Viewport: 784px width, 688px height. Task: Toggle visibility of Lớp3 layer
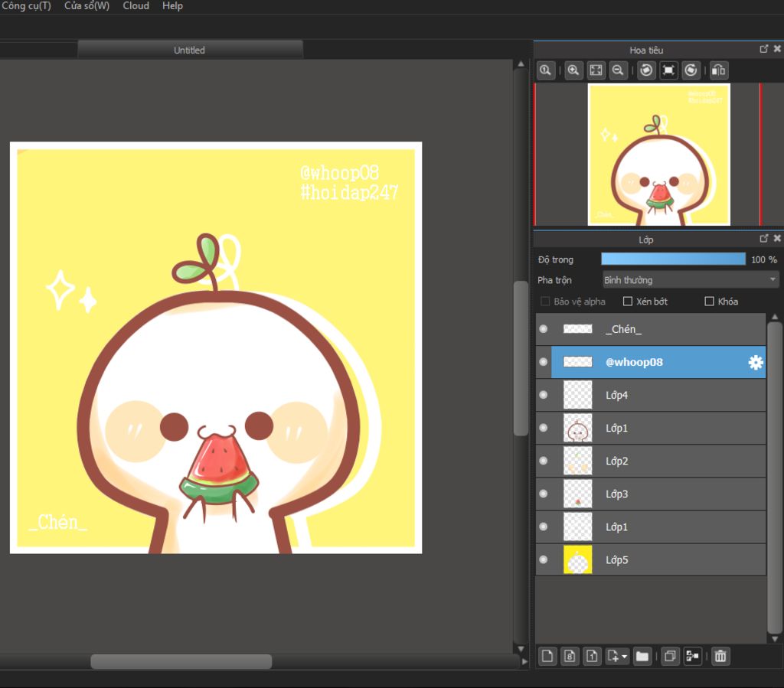point(544,494)
